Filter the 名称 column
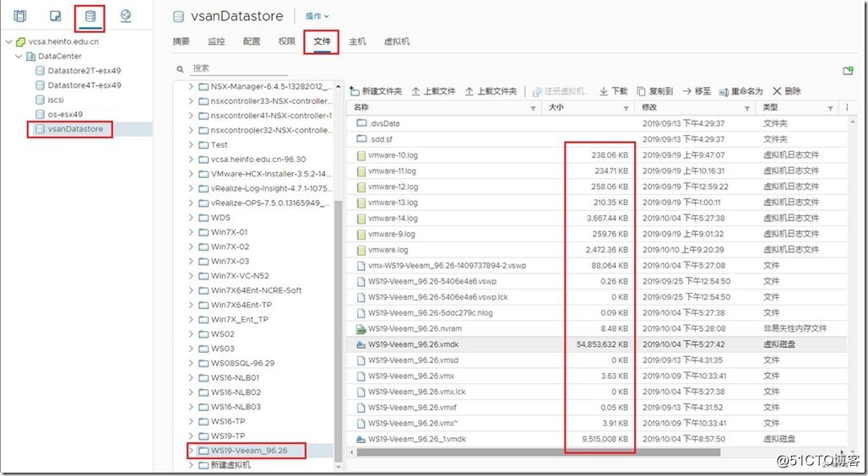This screenshot has height=476, width=868. (533, 108)
